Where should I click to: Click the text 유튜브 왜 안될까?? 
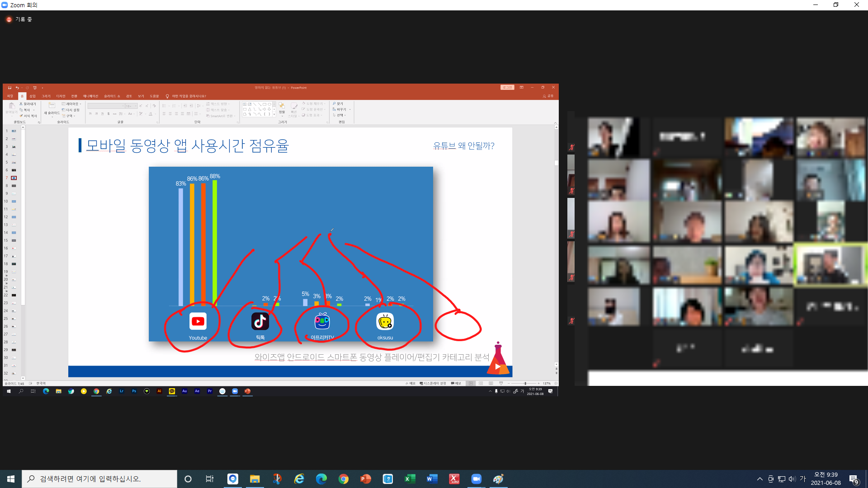coord(464,145)
